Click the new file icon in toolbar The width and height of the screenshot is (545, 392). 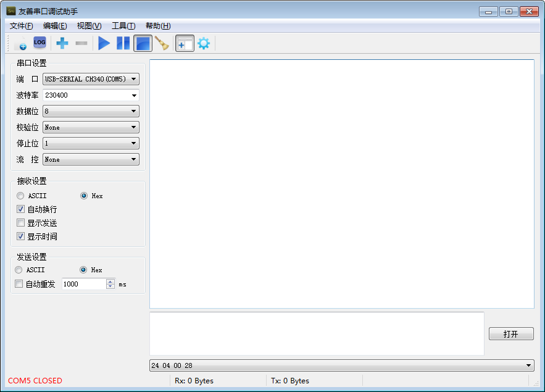click(x=20, y=43)
